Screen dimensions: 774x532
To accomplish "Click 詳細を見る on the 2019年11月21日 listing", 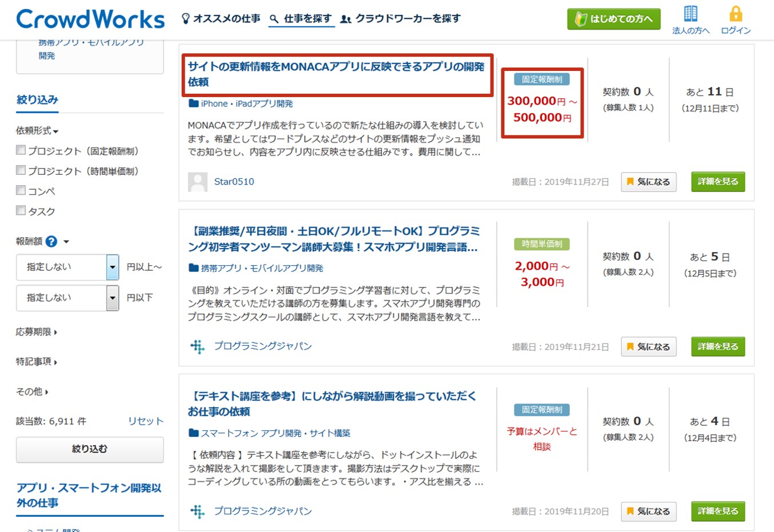I will 718,346.
